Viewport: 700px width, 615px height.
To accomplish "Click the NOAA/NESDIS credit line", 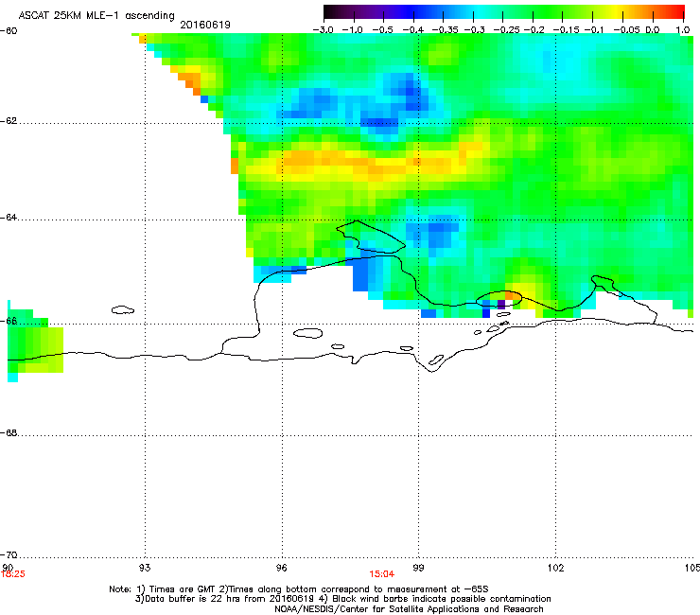I will pos(409,609).
